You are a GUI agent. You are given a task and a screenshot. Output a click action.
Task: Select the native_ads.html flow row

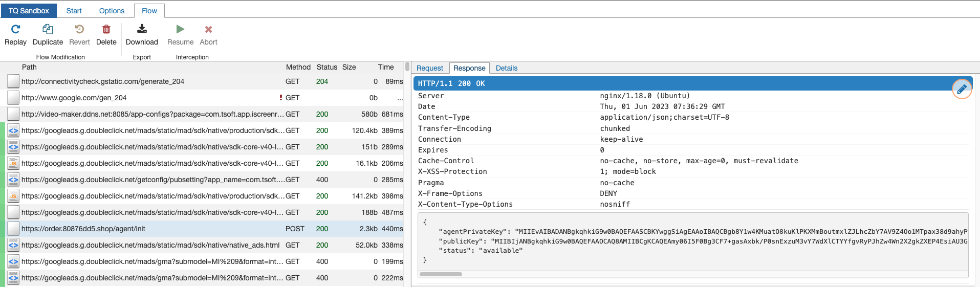(x=154, y=245)
